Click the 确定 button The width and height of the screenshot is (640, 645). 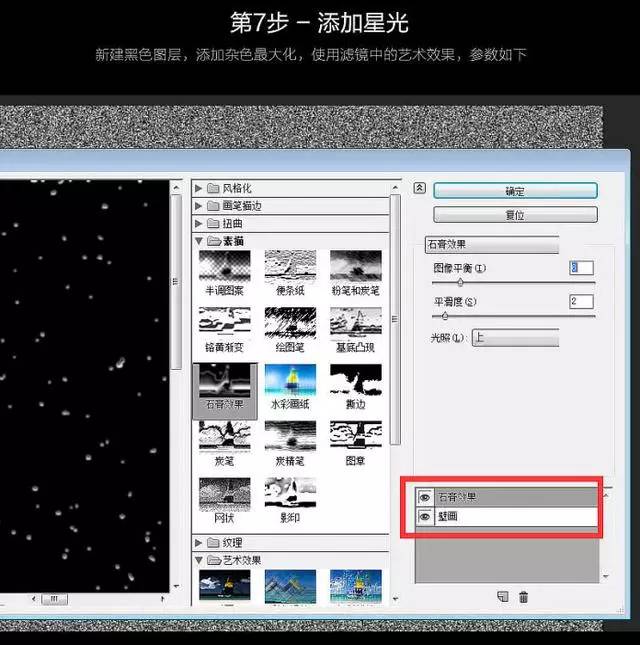(x=515, y=190)
